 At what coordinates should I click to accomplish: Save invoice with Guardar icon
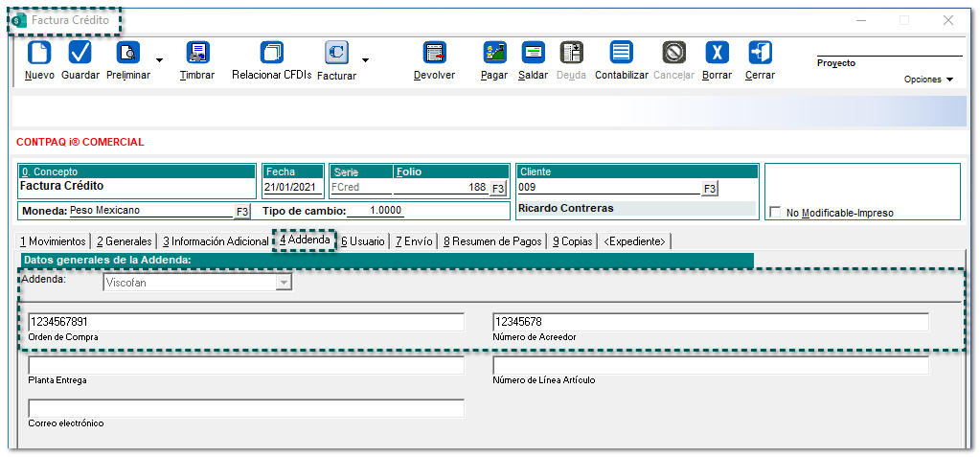[80, 53]
